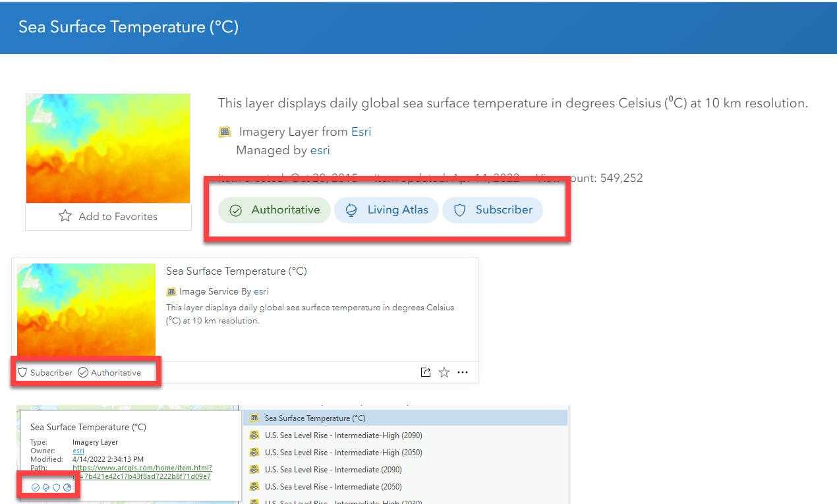This screenshot has width=837, height=504.
Task: Click the share icon on the item card
Action: [x=426, y=372]
